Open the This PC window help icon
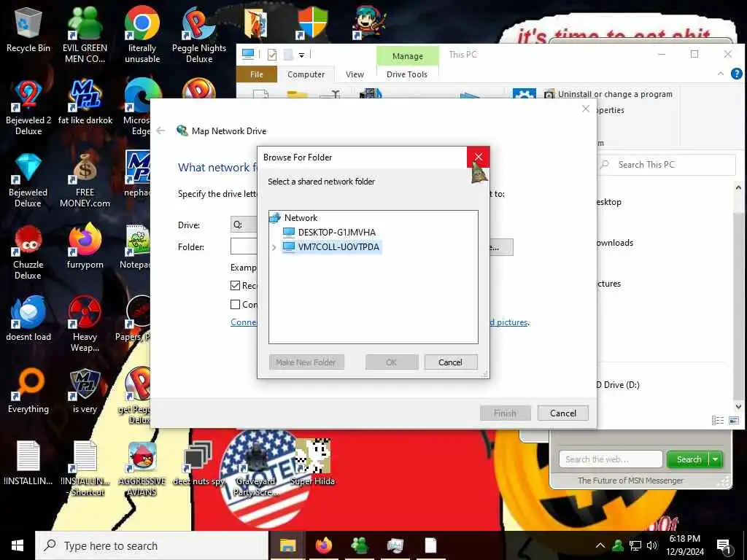This screenshot has height=560, width=747. 736,74
